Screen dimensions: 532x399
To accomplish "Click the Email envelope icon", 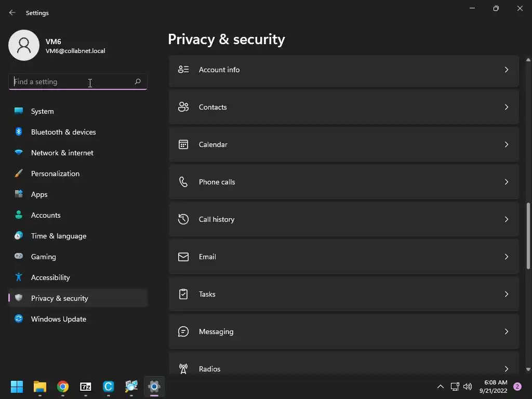I will 183,257.
